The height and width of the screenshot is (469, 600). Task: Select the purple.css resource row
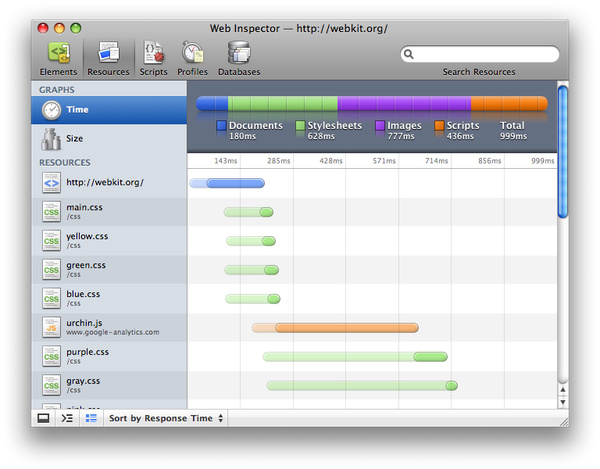point(109,357)
